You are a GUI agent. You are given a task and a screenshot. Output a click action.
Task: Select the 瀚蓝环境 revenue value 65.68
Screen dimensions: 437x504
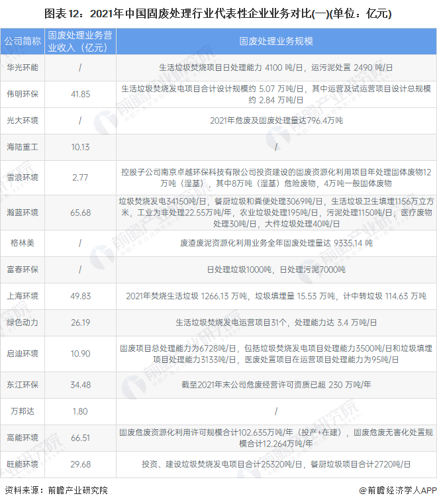[x=79, y=212]
